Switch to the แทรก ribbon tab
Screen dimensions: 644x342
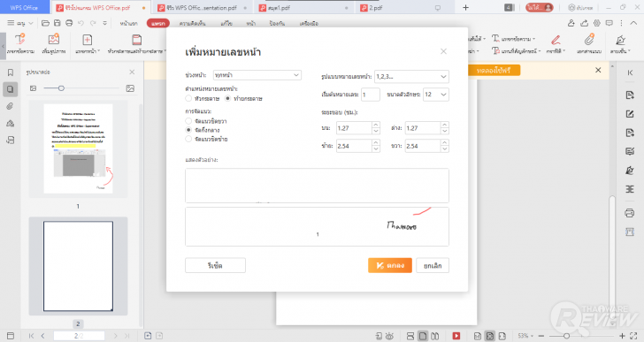click(158, 23)
